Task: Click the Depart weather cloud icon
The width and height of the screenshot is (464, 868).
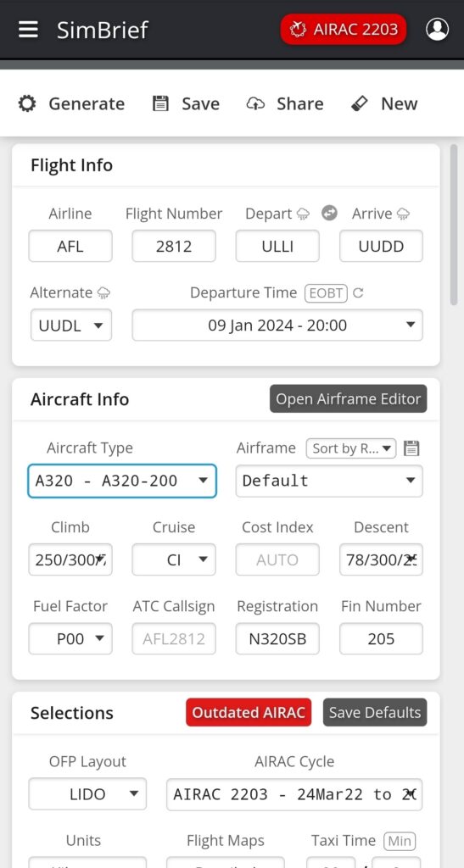Action: point(303,214)
